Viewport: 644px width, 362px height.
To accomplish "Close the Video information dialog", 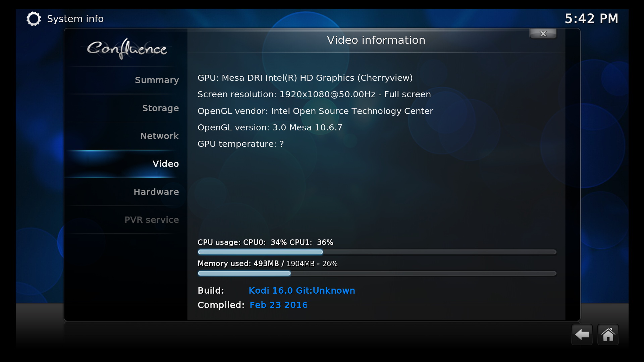I will click(x=543, y=34).
